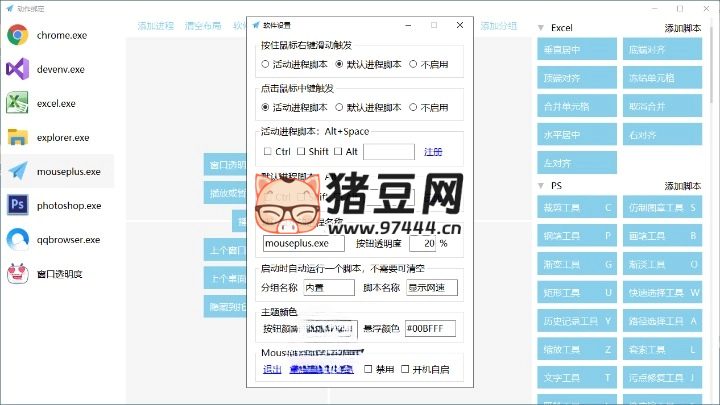Click 添加脚本 beside PS group
Screen dimensions: 720x405
(x=682, y=186)
